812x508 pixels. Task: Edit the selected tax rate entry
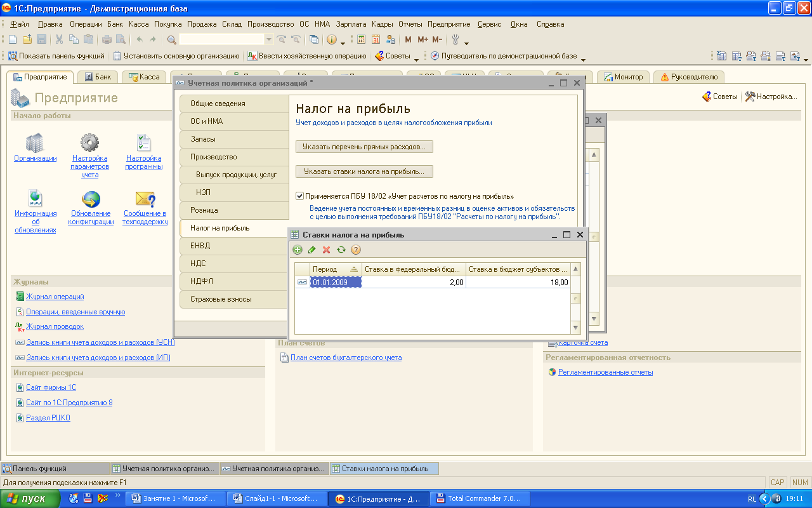pyautogui.click(x=312, y=250)
